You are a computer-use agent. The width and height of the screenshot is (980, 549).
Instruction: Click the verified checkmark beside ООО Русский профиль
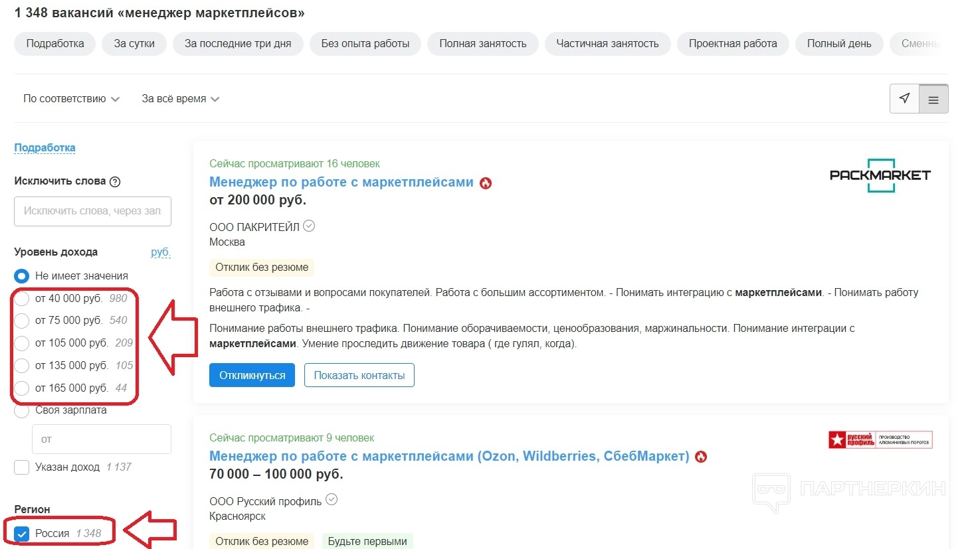(331, 500)
